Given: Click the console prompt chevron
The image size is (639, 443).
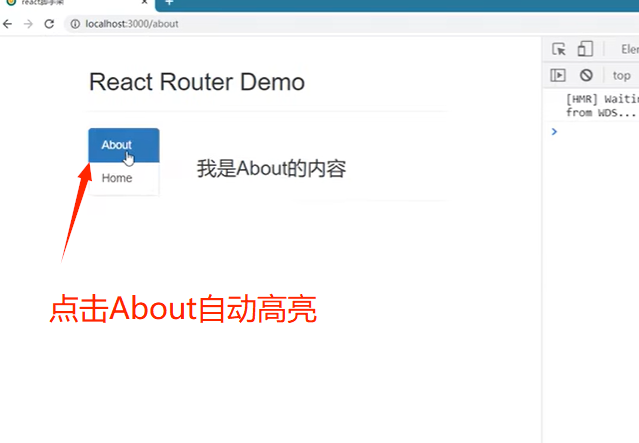Looking at the screenshot, I should (x=554, y=132).
